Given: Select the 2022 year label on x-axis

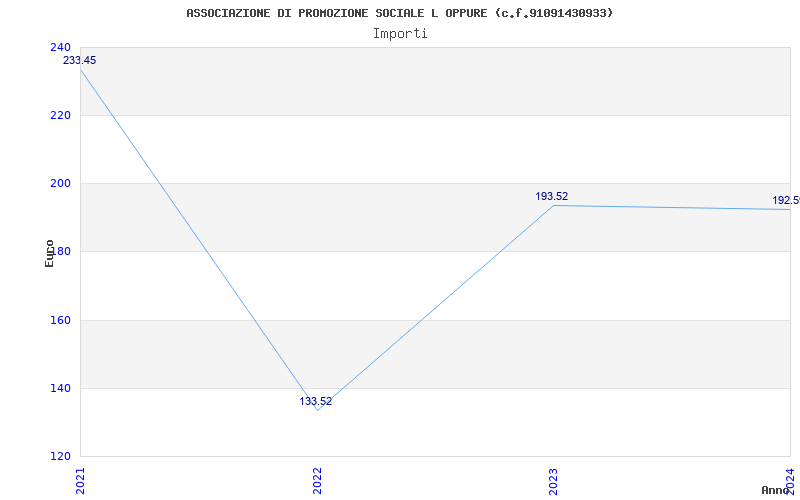Looking at the screenshot, I should (x=317, y=478).
